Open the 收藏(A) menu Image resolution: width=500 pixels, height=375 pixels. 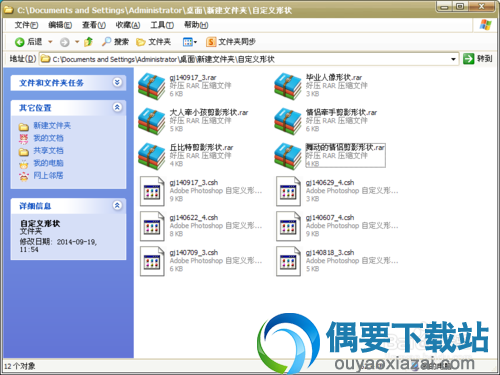(x=128, y=25)
